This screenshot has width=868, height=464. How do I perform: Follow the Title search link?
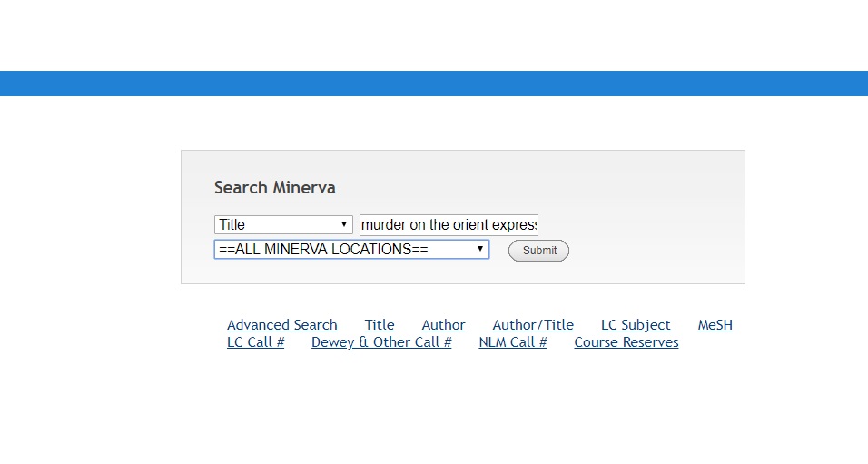(x=380, y=325)
